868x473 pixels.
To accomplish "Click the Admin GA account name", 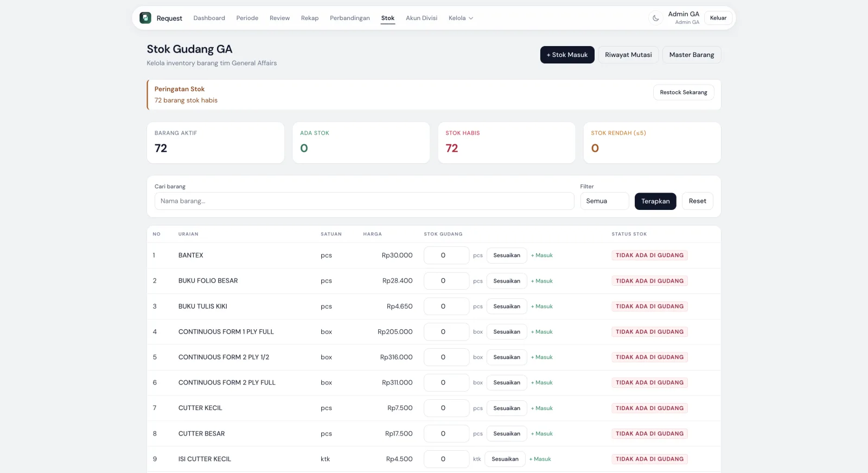I will tap(684, 14).
